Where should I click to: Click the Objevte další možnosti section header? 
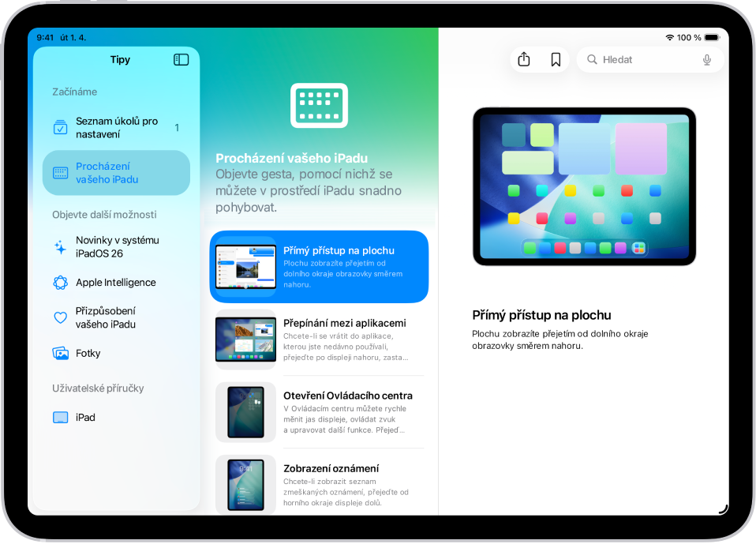point(104,215)
